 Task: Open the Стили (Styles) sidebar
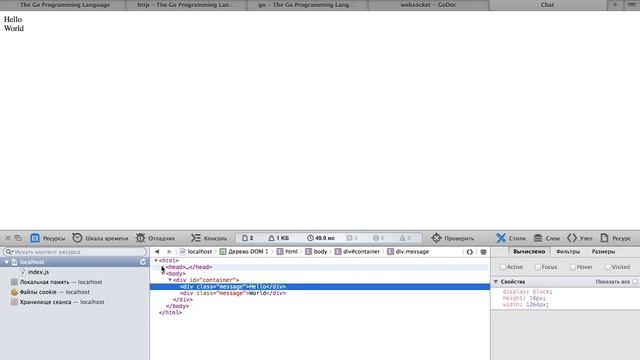pos(511,238)
